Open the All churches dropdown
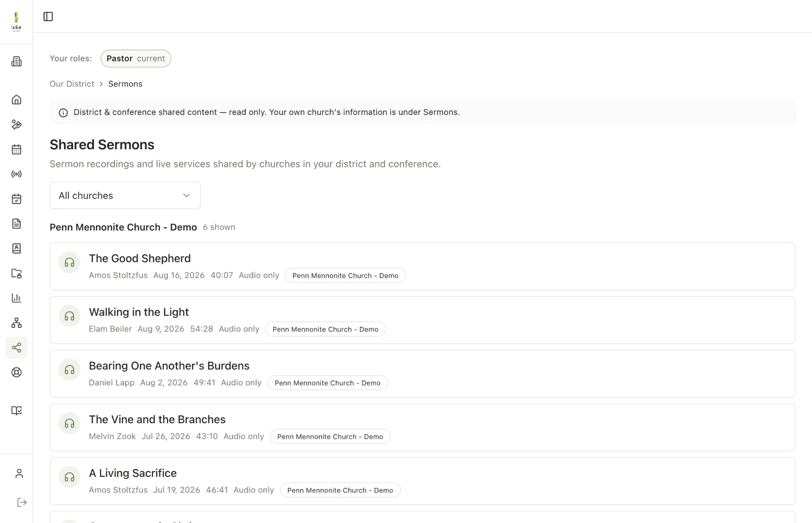This screenshot has width=812, height=523. click(x=125, y=195)
